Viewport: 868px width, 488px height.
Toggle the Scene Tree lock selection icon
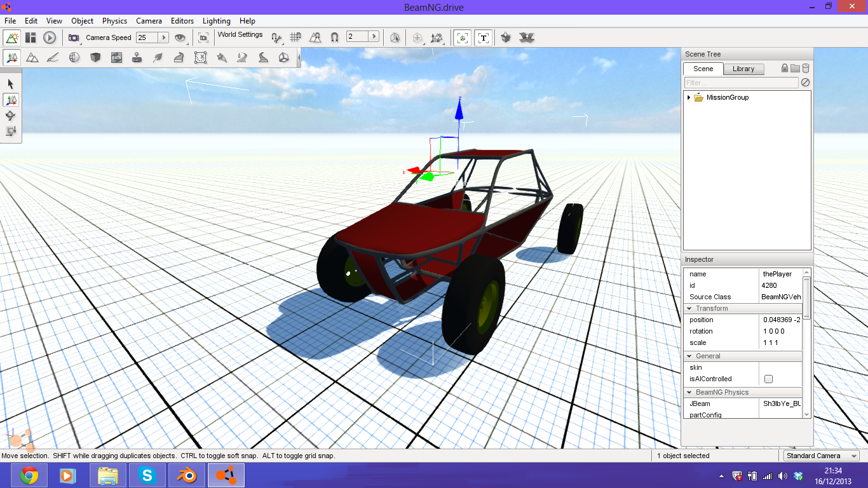(x=785, y=69)
